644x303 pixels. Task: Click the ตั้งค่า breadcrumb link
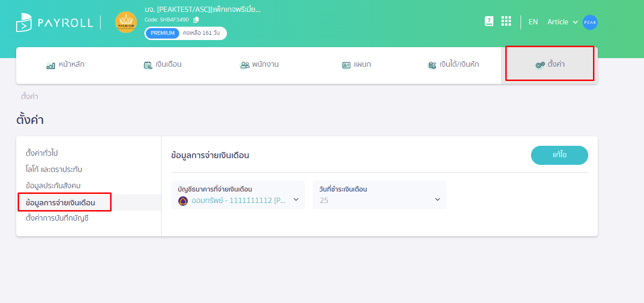(30, 97)
